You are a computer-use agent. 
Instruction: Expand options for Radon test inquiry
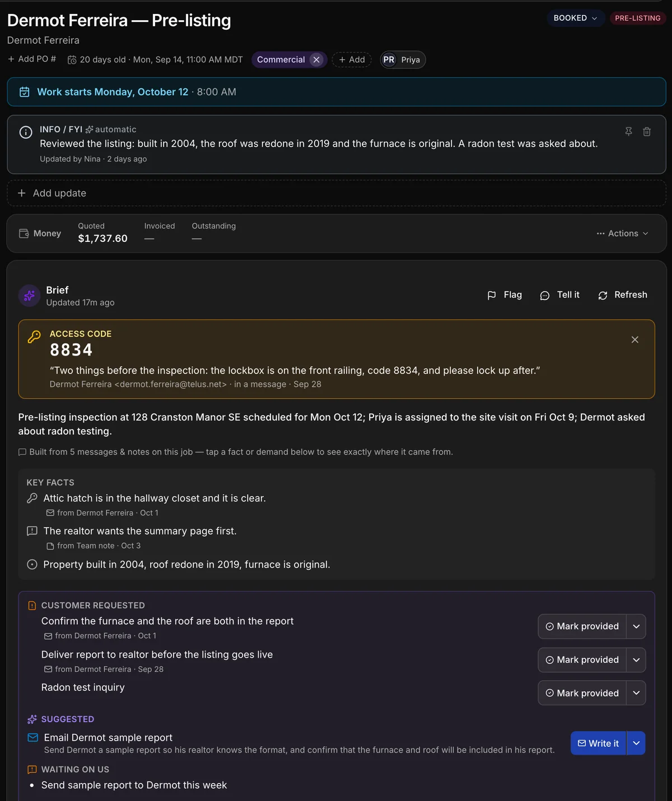[x=636, y=693]
